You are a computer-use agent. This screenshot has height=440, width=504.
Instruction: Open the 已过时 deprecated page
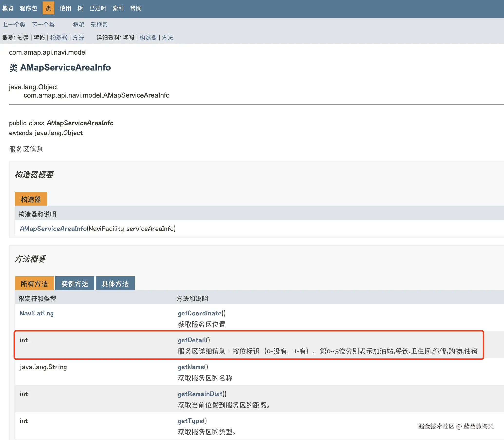click(98, 8)
